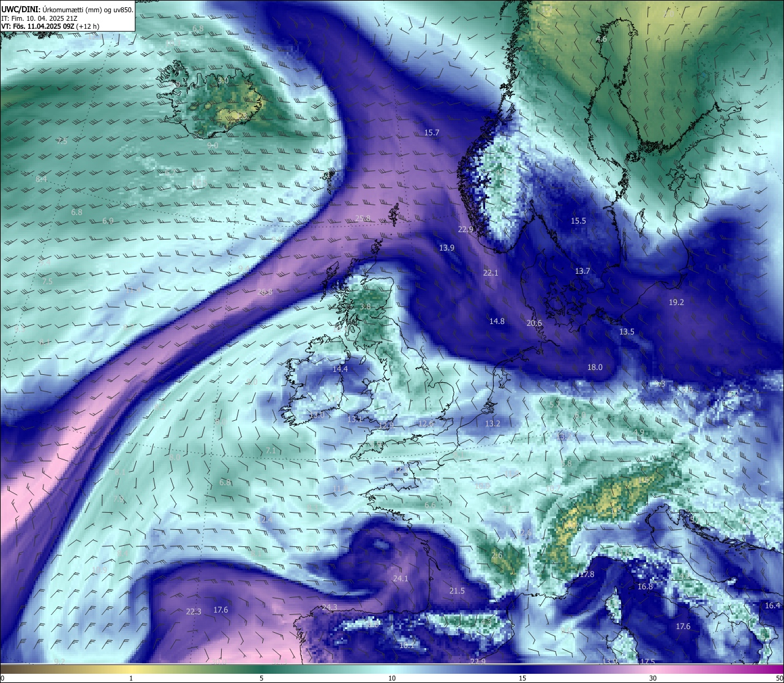Click the 16.4 value over the Adriatic
The image size is (784, 683).
pyautogui.click(x=772, y=605)
